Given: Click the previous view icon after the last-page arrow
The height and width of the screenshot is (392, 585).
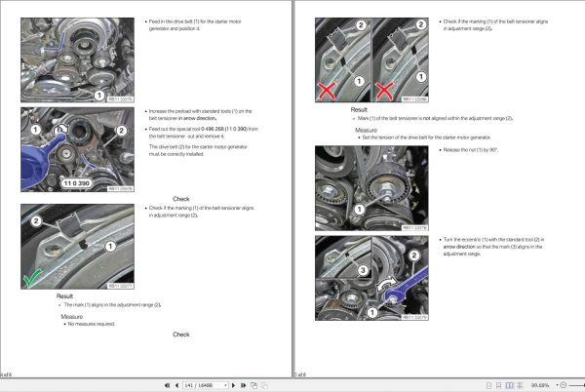Looking at the screenshot, I should click(x=254, y=385).
